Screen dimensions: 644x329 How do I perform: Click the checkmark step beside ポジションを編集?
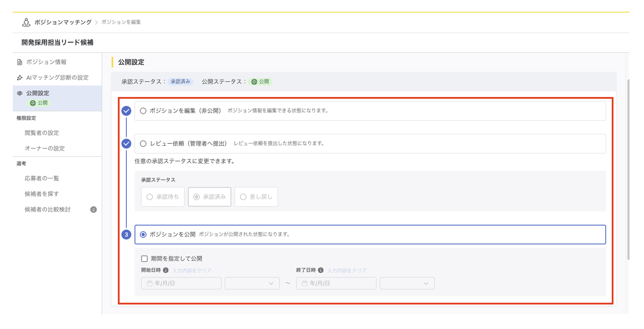(x=126, y=111)
